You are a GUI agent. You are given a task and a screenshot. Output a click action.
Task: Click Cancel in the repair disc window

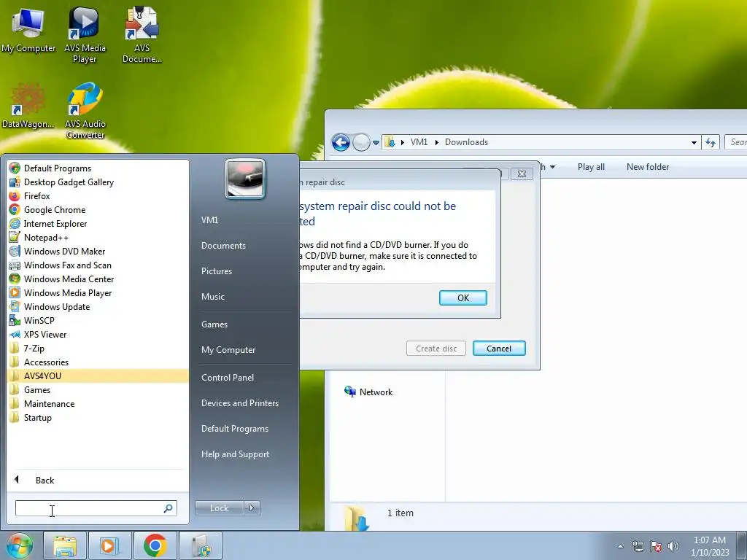(499, 348)
